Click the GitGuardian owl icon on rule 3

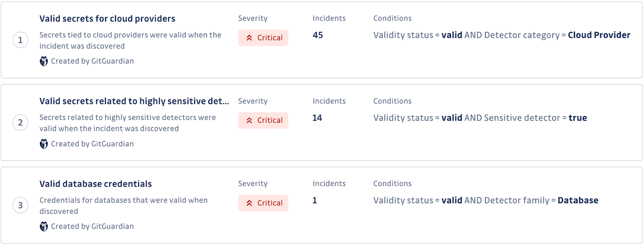pos(44,226)
